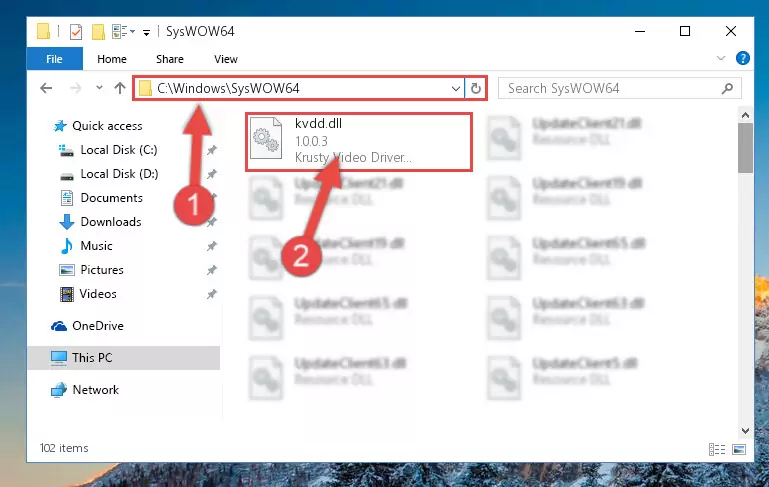The height and width of the screenshot is (487, 769).
Task: Click the pin icon beside Pictures
Action: (211, 270)
